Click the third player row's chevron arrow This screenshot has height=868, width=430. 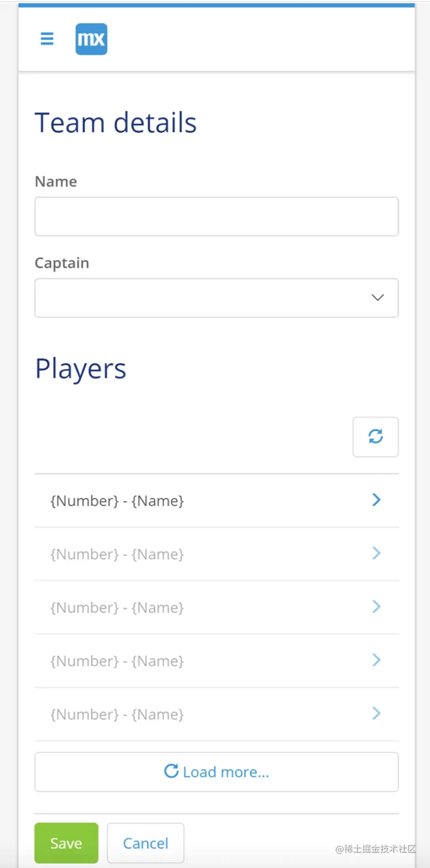[376, 606]
